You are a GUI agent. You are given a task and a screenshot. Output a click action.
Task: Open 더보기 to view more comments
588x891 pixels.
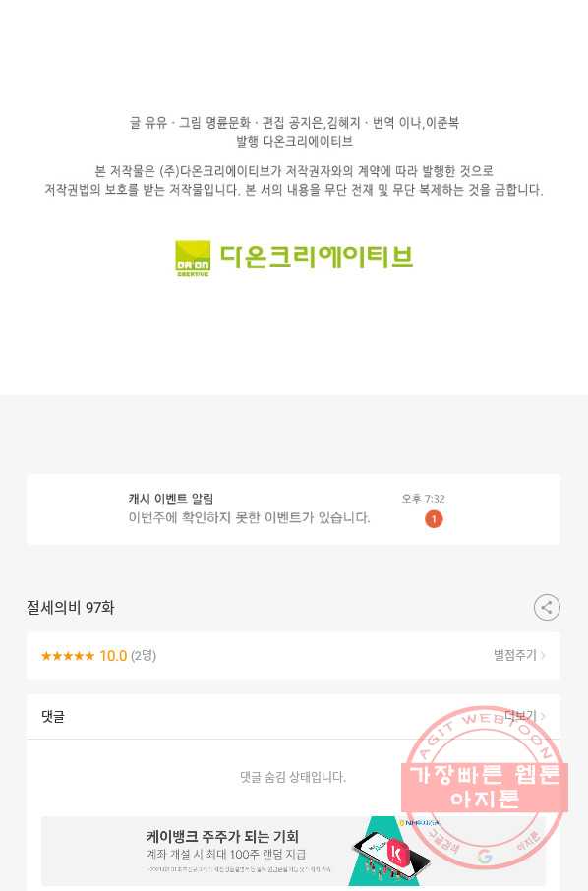520,716
